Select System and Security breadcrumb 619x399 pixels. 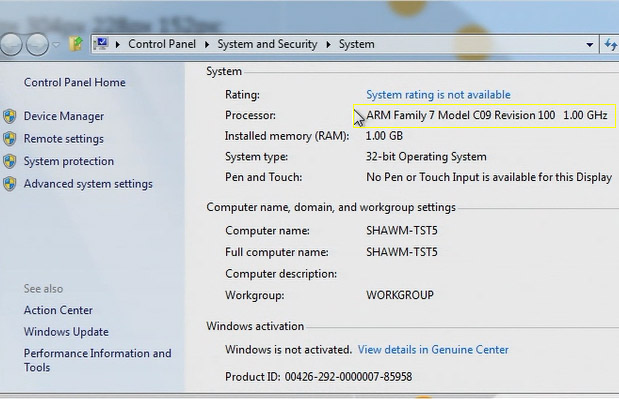click(x=267, y=44)
